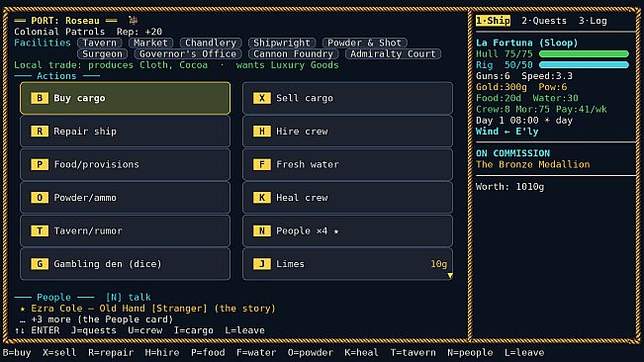
Task: Click the K key icon for Heal crew
Action: tap(261, 198)
